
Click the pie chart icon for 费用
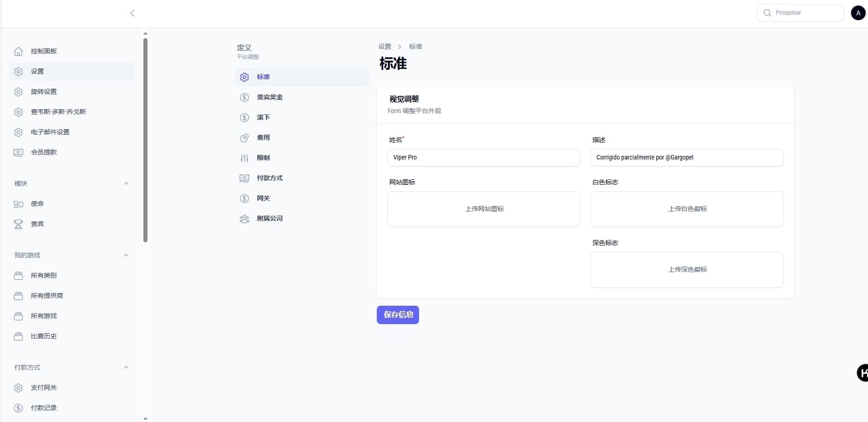(244, 138)
